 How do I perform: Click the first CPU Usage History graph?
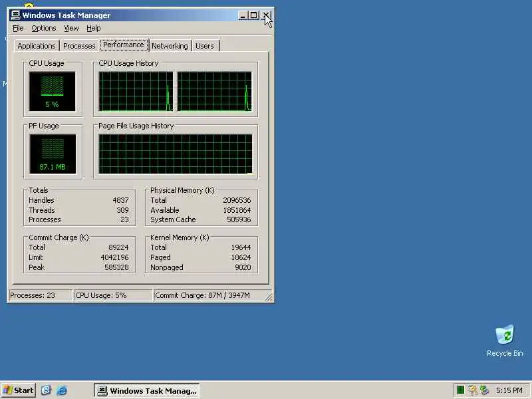(136, 91)
